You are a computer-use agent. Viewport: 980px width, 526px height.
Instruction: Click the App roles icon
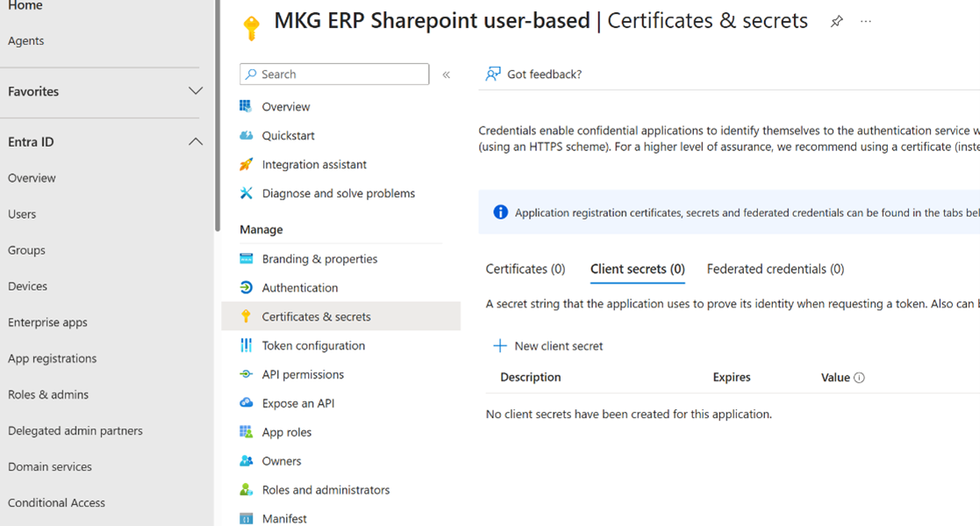246,432
